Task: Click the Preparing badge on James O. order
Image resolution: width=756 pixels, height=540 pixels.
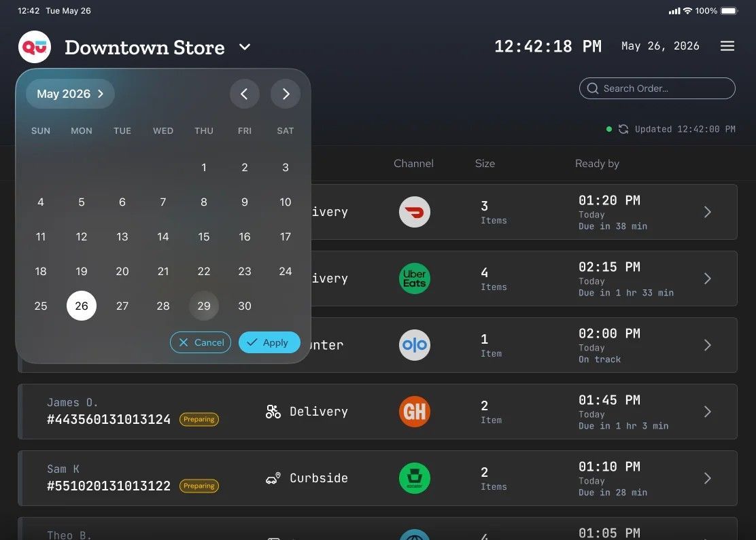Action: (199, 420)
